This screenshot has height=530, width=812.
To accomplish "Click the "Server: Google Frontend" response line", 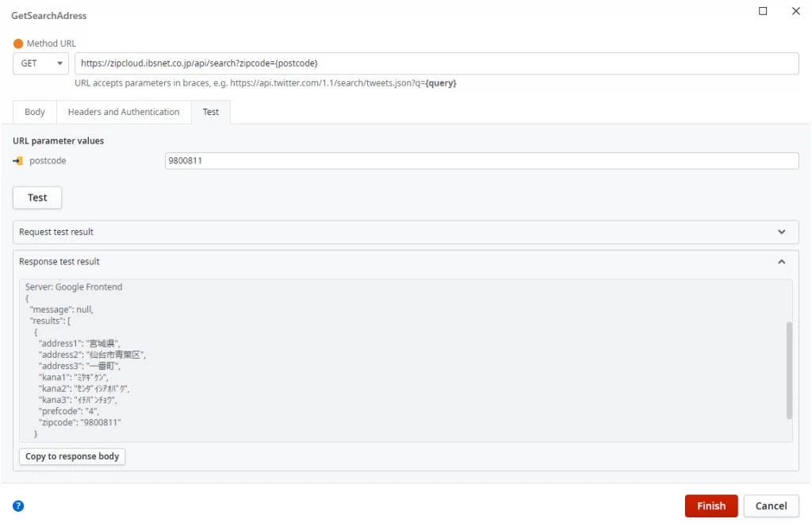I will (74, 287).
